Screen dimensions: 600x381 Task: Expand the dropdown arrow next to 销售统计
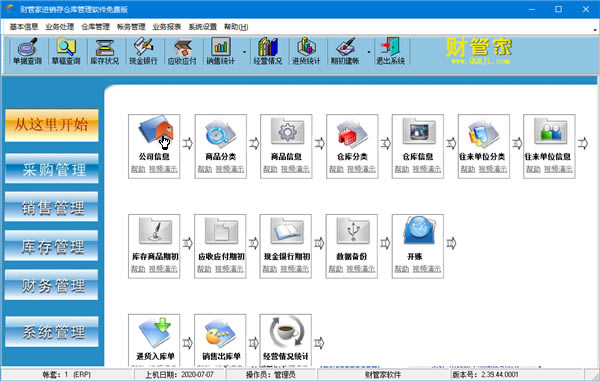[244, 52]
